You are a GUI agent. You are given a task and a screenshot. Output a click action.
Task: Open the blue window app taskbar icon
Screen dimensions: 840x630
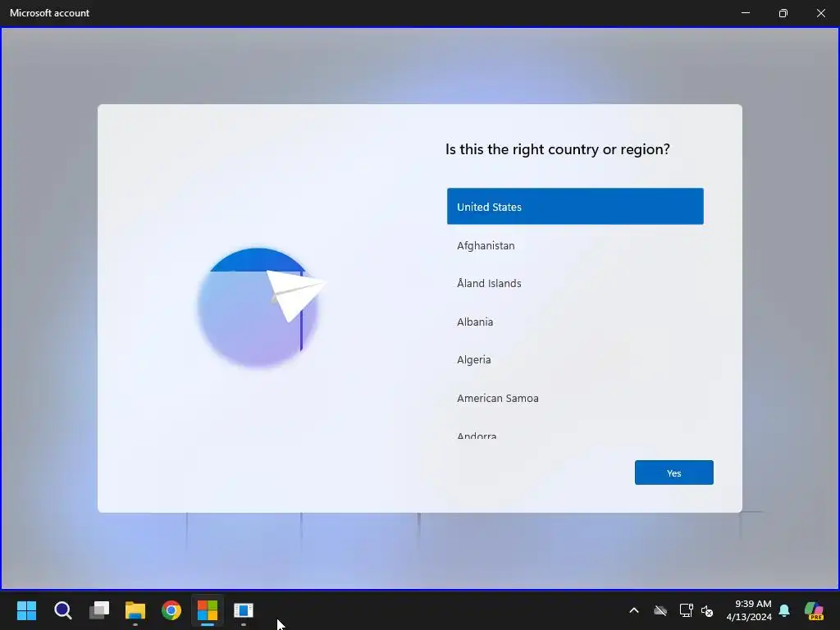coord(244,610)
